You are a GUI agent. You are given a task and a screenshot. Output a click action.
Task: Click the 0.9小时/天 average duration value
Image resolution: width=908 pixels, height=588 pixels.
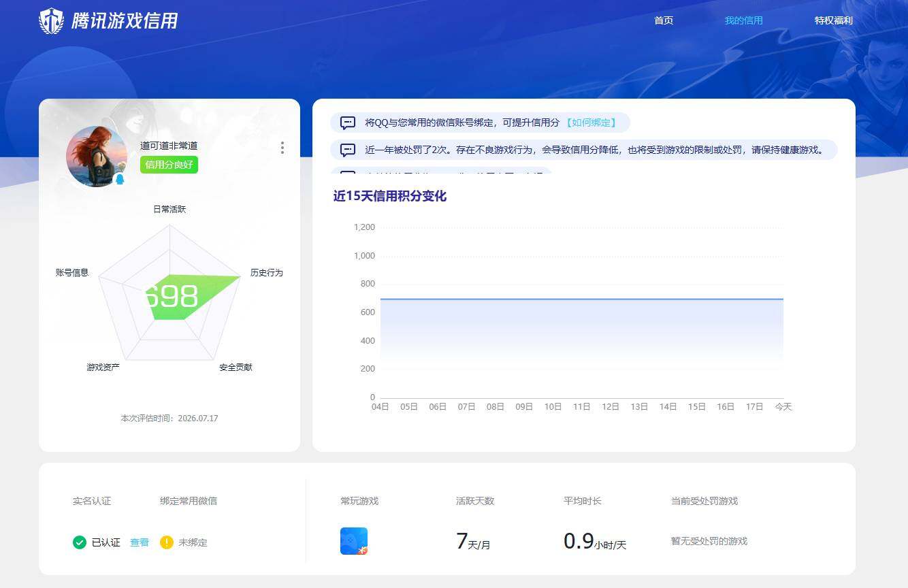(595, 542)
